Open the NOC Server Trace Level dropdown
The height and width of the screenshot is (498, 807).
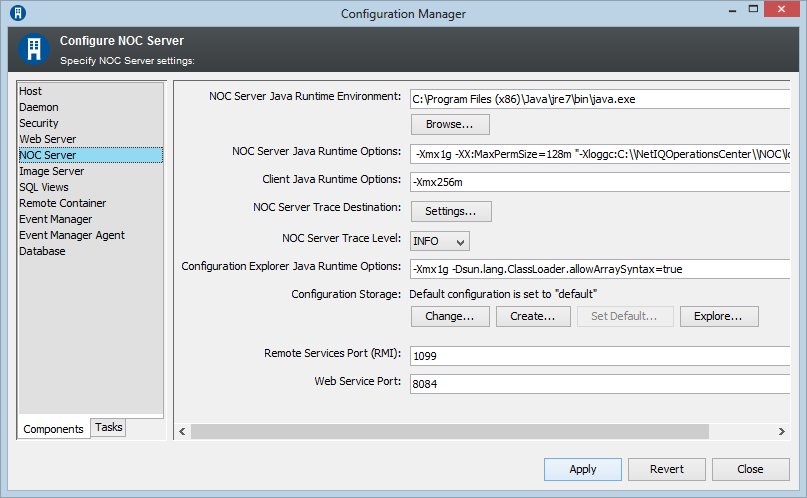440,241
